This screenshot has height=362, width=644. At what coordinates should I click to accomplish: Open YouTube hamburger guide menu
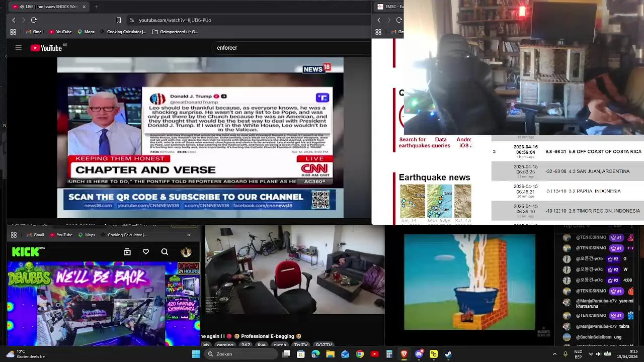tap(19, 48)
